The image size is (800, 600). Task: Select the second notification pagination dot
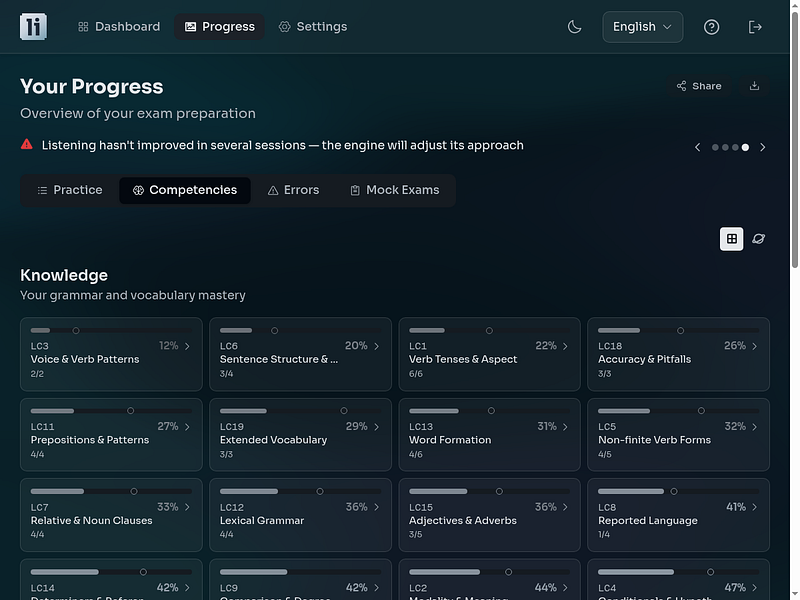pyautogui.click(x=725, y=147)
